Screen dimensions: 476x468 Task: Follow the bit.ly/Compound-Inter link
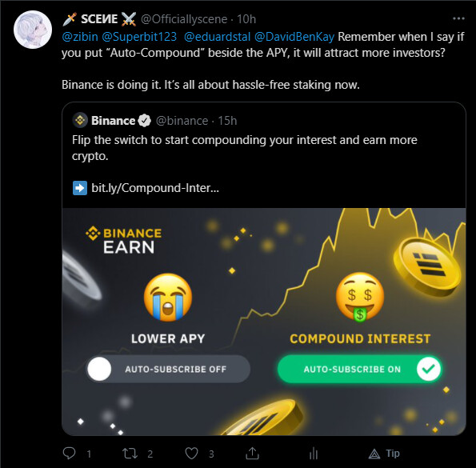(x=155, y=188)
